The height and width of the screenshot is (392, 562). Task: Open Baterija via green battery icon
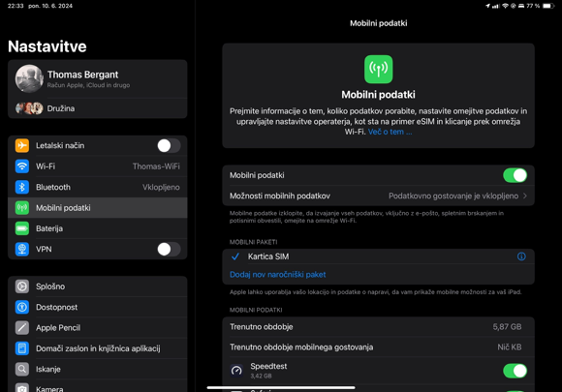point(22,228)
